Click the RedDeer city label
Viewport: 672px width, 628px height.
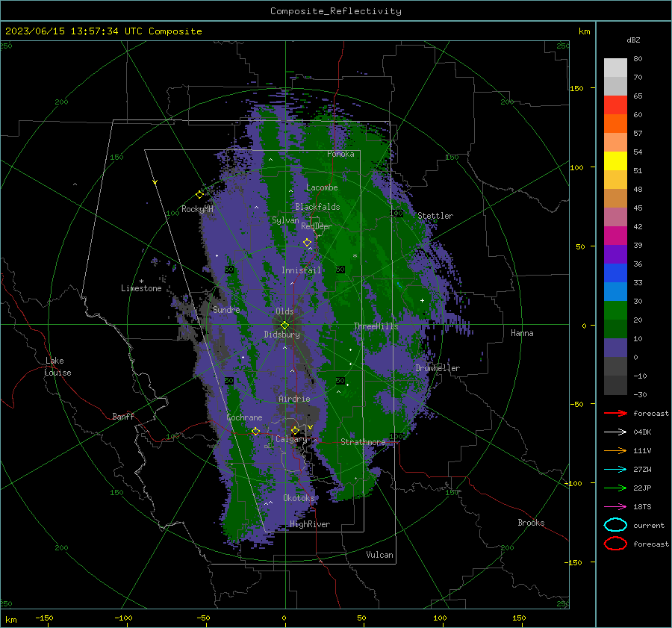pyautogui.click(x=317, y=226)
